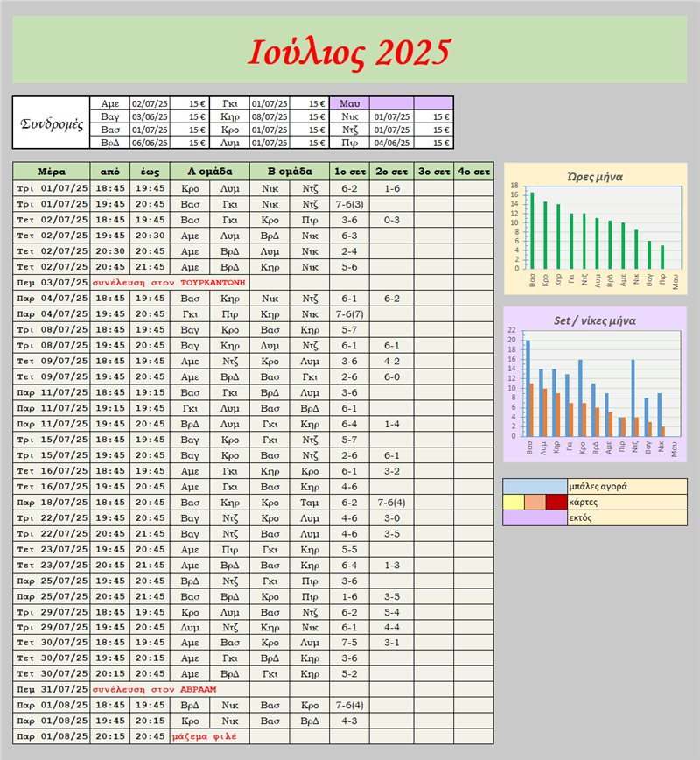This screenshot has width=700, height=760.
Task: Select the "έως" column header
Action: 150,172
